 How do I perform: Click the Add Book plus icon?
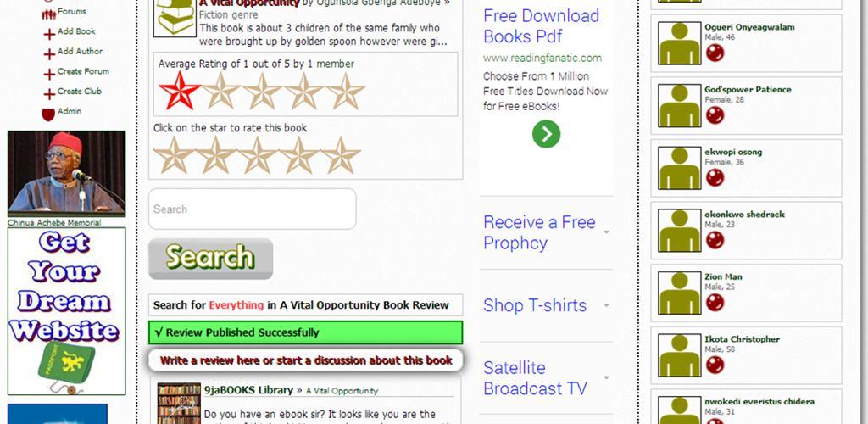pos(49,34)
